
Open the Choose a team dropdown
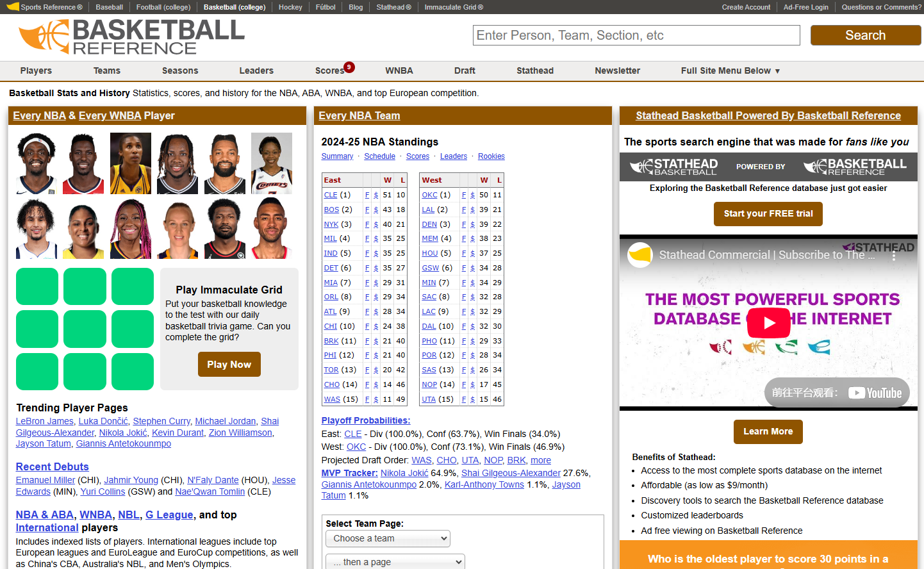point(388,538)
